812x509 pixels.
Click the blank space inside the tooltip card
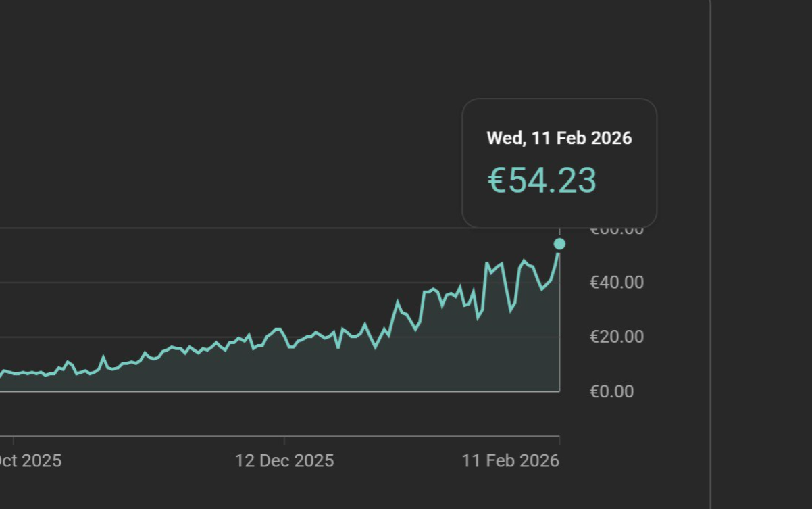tap(628, 203)
